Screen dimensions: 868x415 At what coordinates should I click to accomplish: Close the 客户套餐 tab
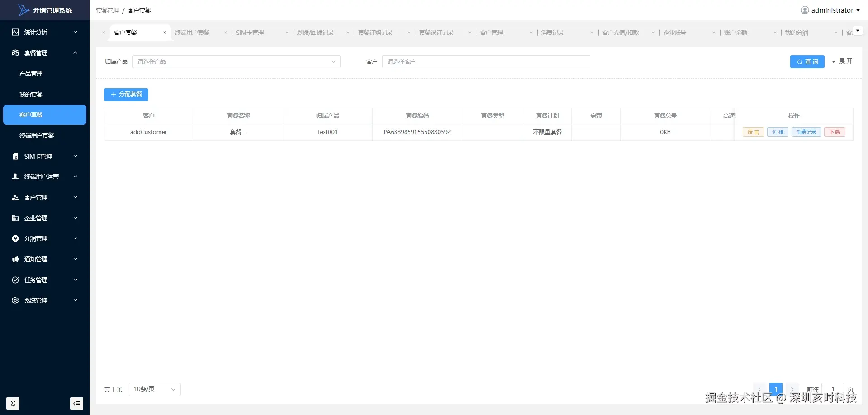(165, 33)
